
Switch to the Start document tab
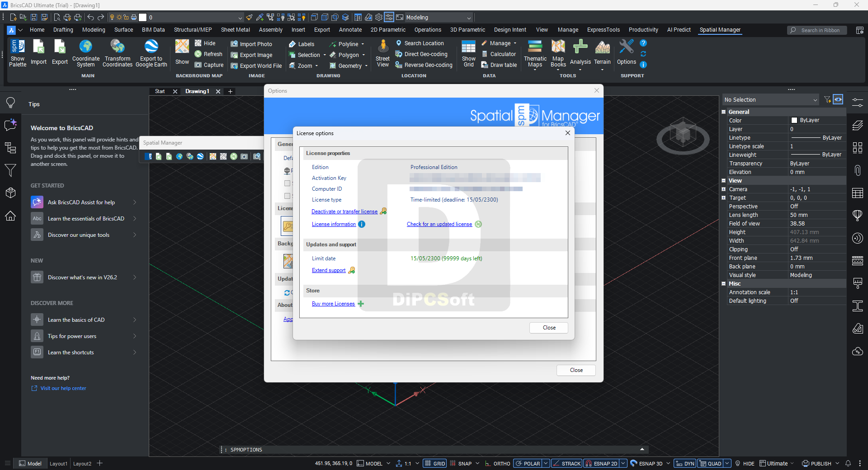click(x=160, y=91)
